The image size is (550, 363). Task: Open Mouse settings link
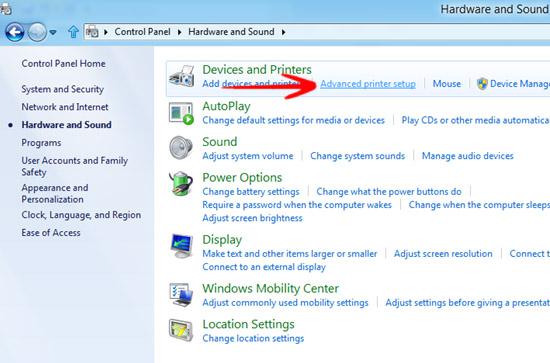[x=447, y=84]
